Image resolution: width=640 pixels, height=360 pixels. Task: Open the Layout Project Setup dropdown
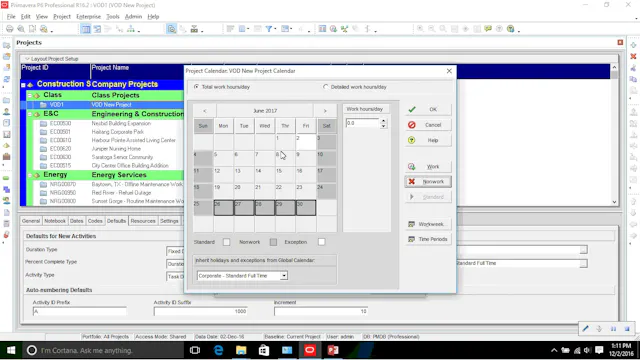pos(27,59)
